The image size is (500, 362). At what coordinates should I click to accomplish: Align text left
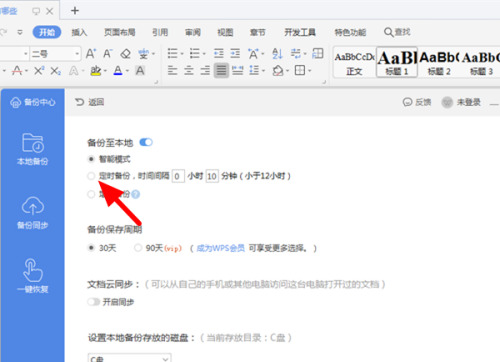click(x=172, y=70)
